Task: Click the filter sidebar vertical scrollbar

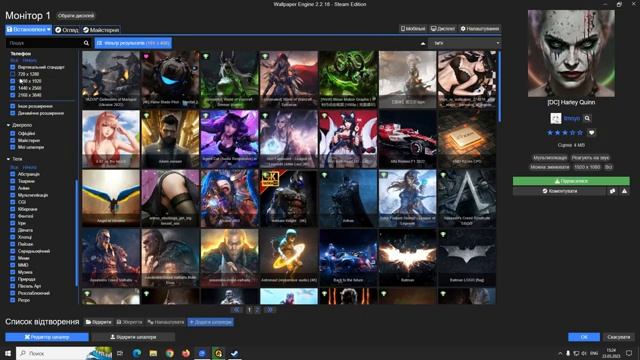Action: click(76, 233)
